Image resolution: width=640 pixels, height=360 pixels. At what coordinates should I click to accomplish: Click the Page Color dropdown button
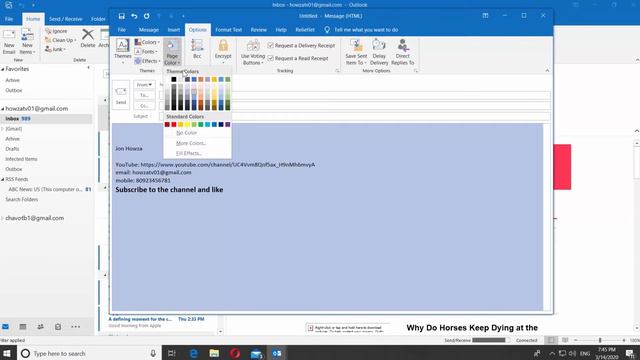click(172, 52)
